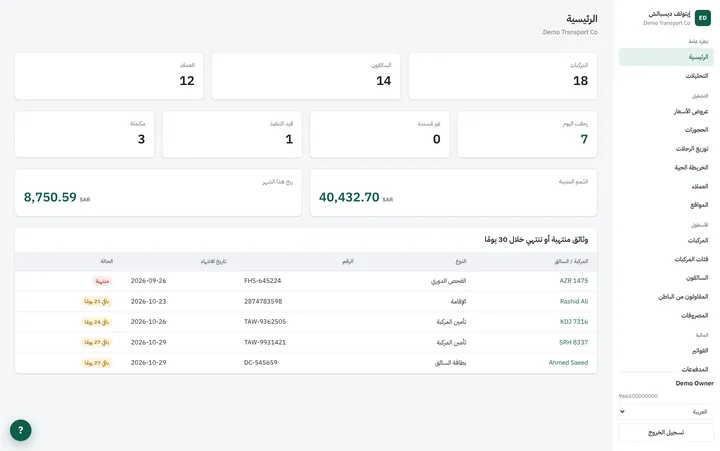Image resolution: width=720 pixels, height=451 pixels.
Task: Click expiry date 2026-10-26
Action: (148, 321)
